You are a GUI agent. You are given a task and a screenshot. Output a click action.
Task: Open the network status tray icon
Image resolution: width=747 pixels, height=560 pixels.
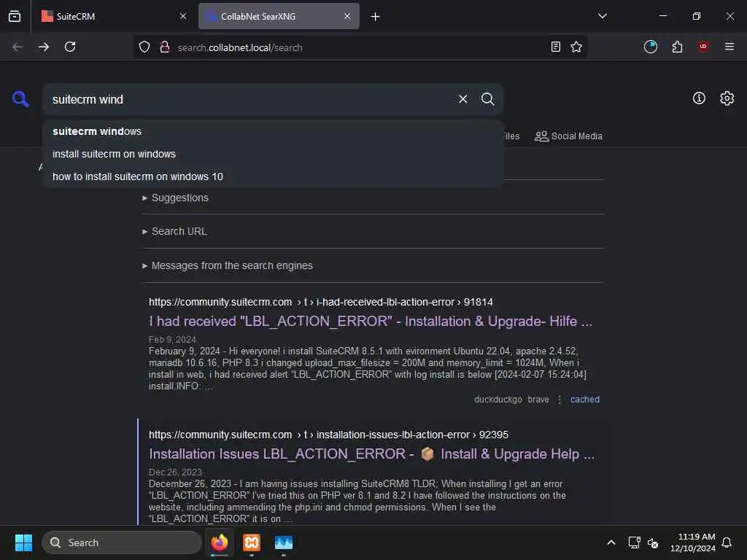634,542
